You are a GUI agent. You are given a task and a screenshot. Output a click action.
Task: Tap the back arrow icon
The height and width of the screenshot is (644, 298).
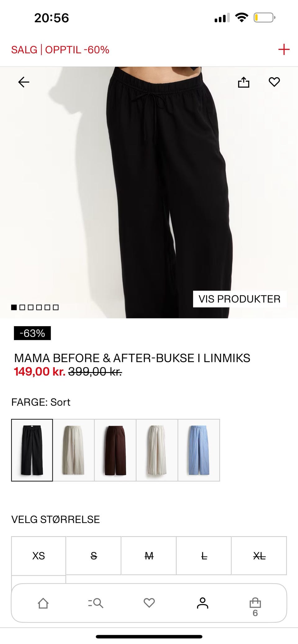(x=24, y=82)
